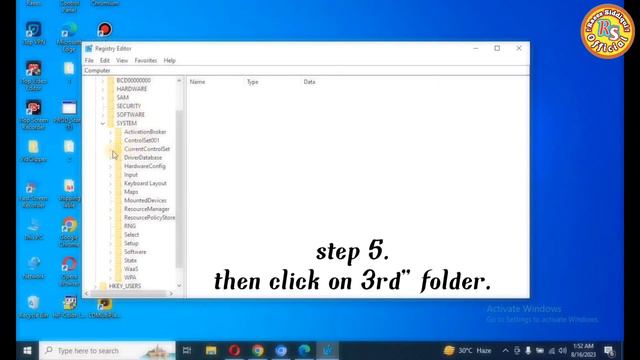
Task: Click the microphone icon in system tray
Action: click(x=528, y=351)
